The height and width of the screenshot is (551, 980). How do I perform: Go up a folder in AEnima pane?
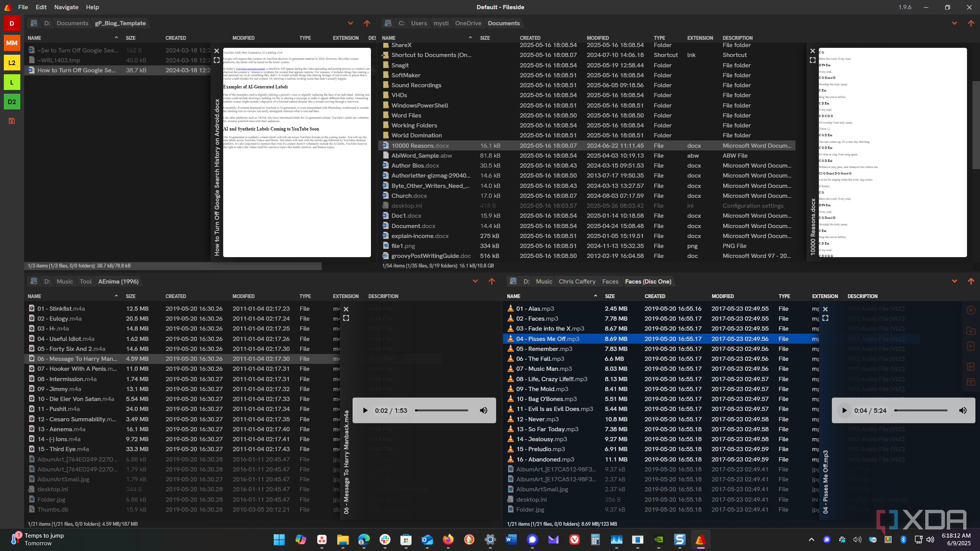tap(492, 282)
